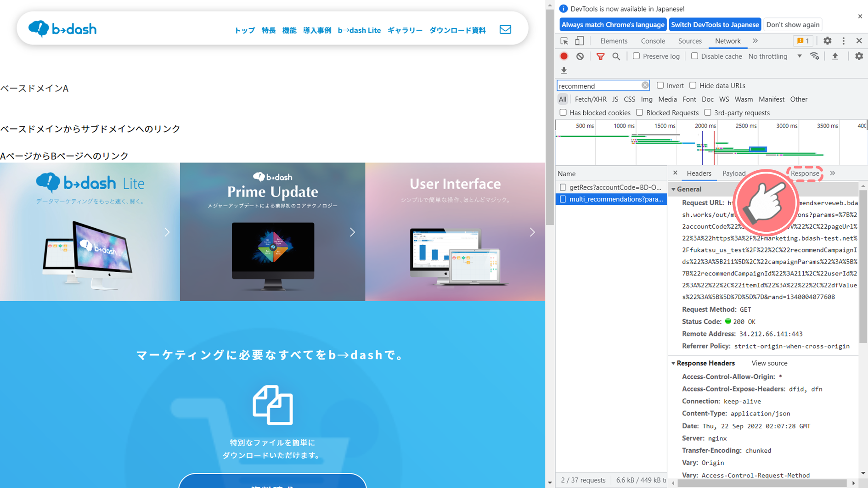Click the red record network log button

[x=564, y=56]
